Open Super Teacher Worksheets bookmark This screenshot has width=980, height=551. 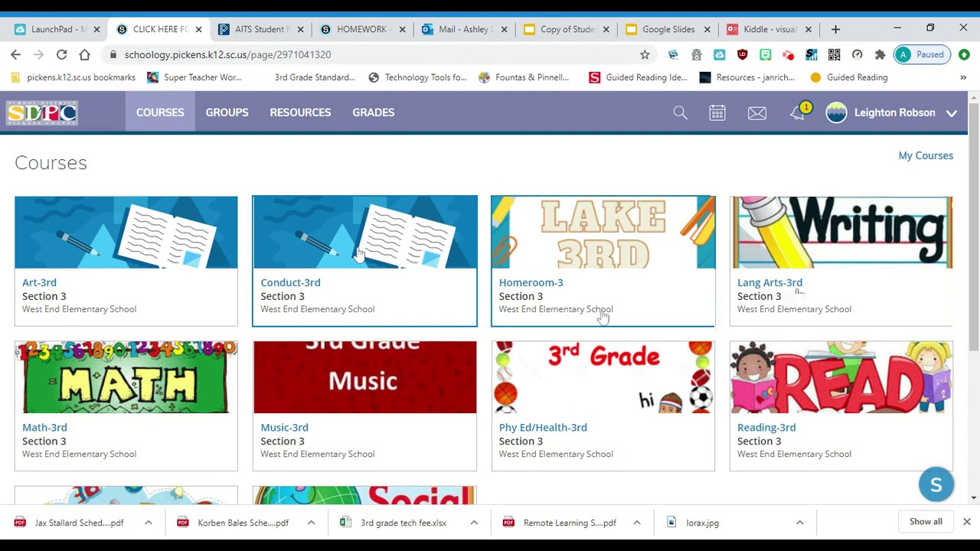click(194, 77)
